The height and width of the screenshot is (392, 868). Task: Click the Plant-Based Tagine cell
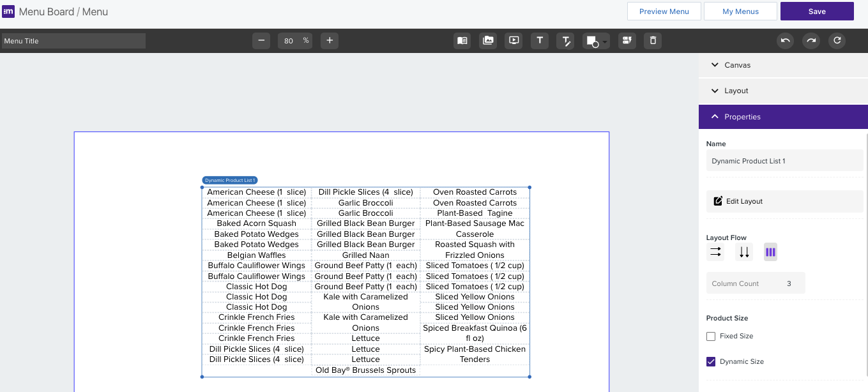[x=475, y=213]
